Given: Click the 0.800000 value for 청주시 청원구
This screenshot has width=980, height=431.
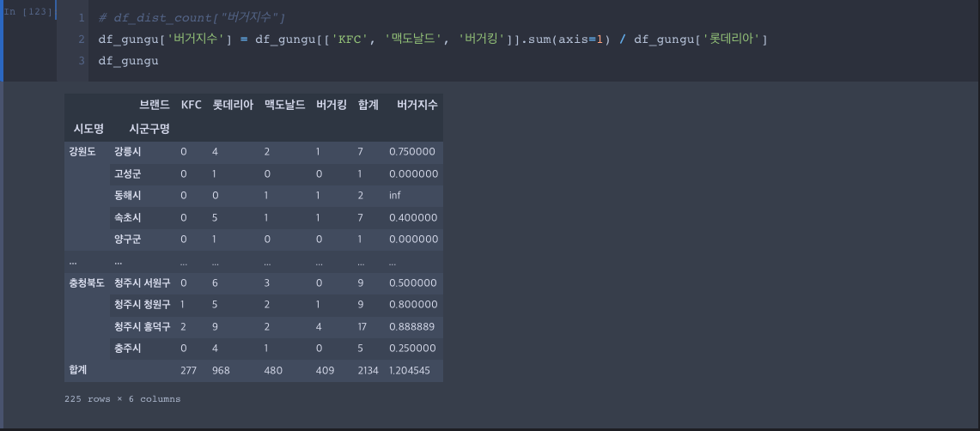Looking at the screenshot, I should 412,305.
